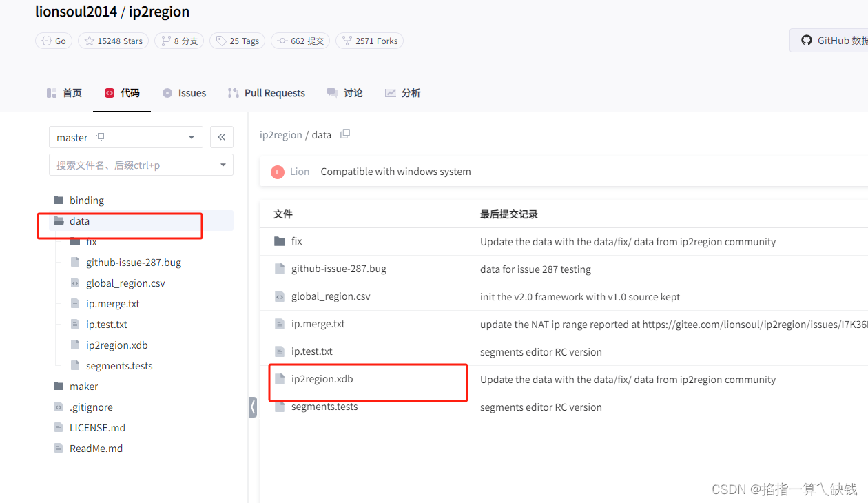Click the fork icon next to 2571 Forks

[347, 41]
